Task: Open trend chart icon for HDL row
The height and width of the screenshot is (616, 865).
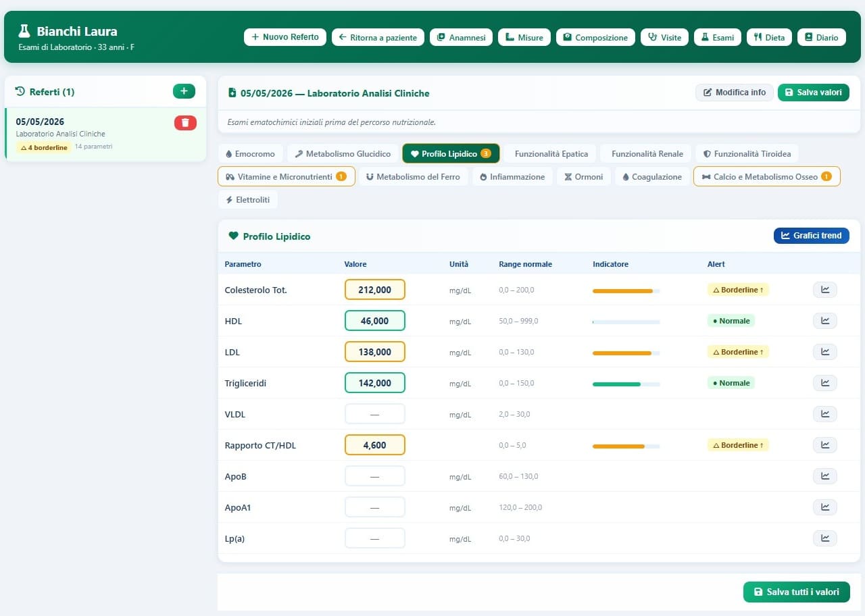Action: click(x=824, y=321)
